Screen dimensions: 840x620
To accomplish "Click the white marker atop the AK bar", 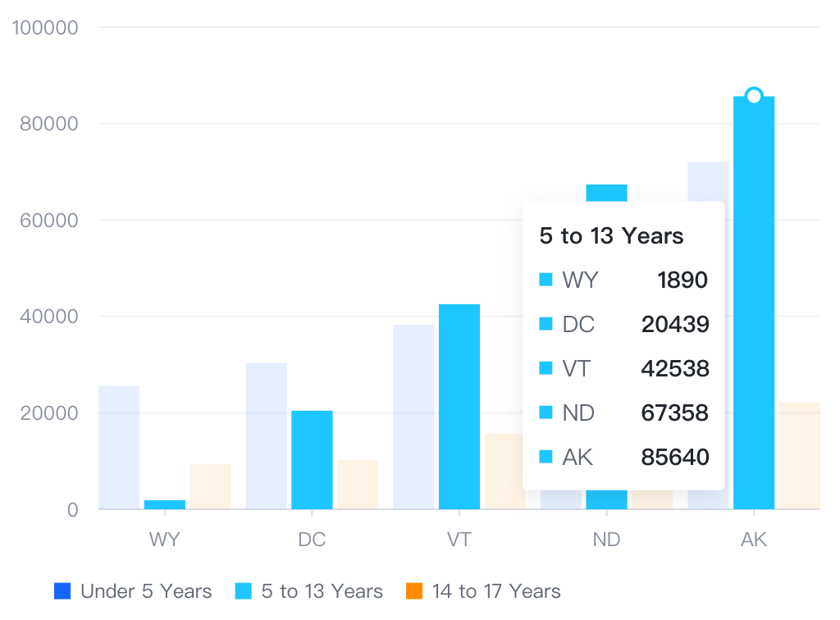I will click(x=754, y=97).
